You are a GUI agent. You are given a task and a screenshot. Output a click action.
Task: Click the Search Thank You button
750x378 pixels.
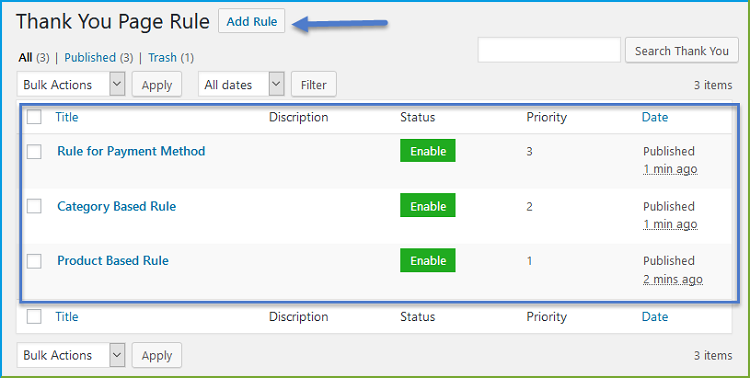pos(682,51)
